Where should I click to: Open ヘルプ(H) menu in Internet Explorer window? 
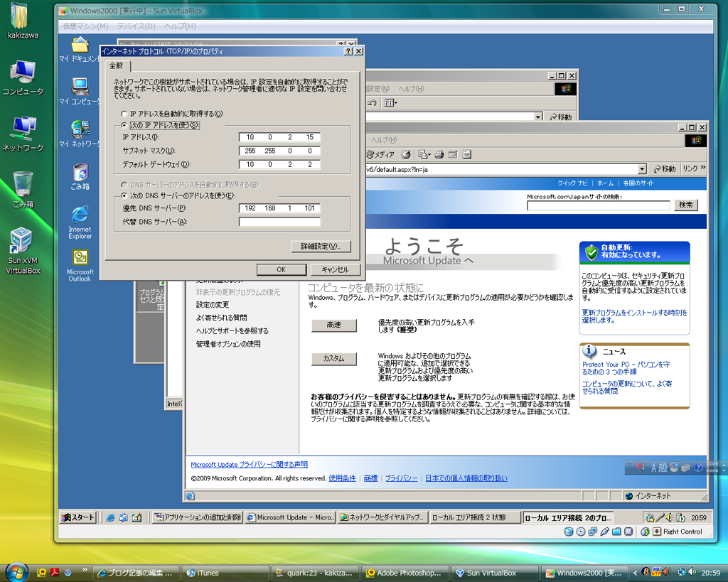384,140
